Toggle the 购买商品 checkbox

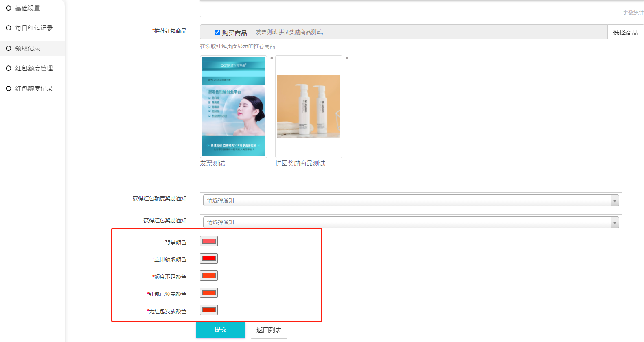coord(217,33)
